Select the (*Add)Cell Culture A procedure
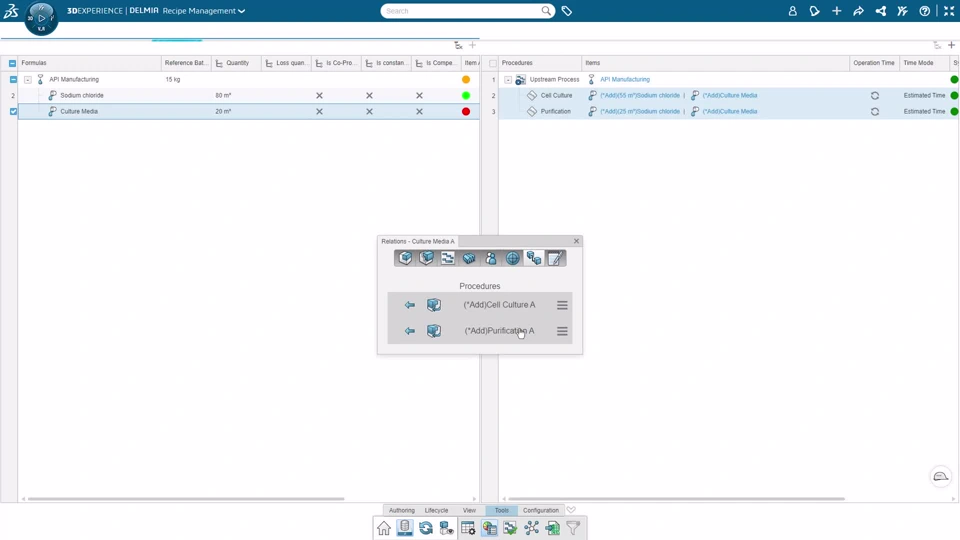 tap(499, 305)
